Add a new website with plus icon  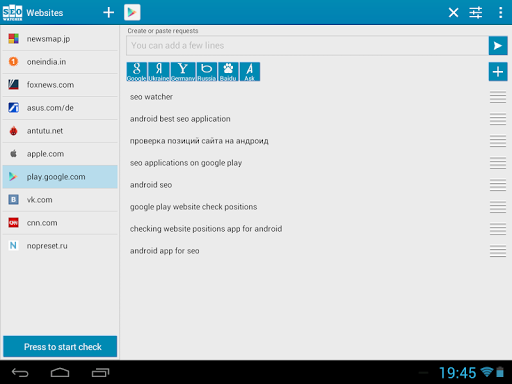tap(108, 13)
